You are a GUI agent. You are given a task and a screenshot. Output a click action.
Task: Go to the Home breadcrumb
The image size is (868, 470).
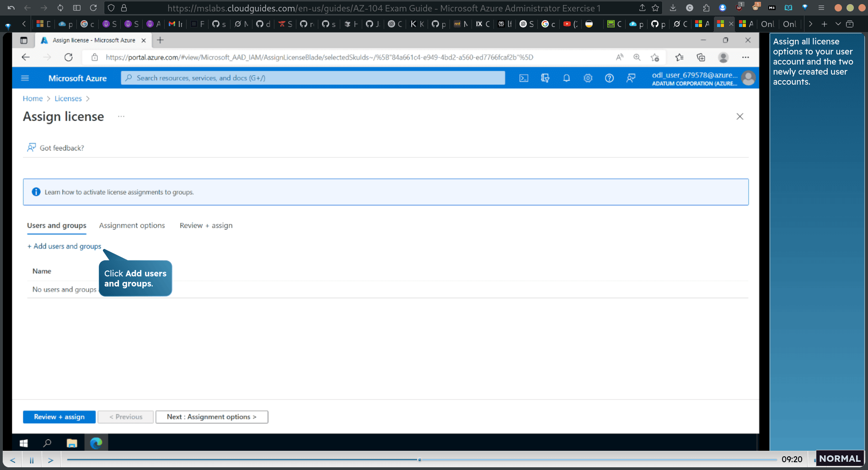pyautogui.click(x=32, y=98)
